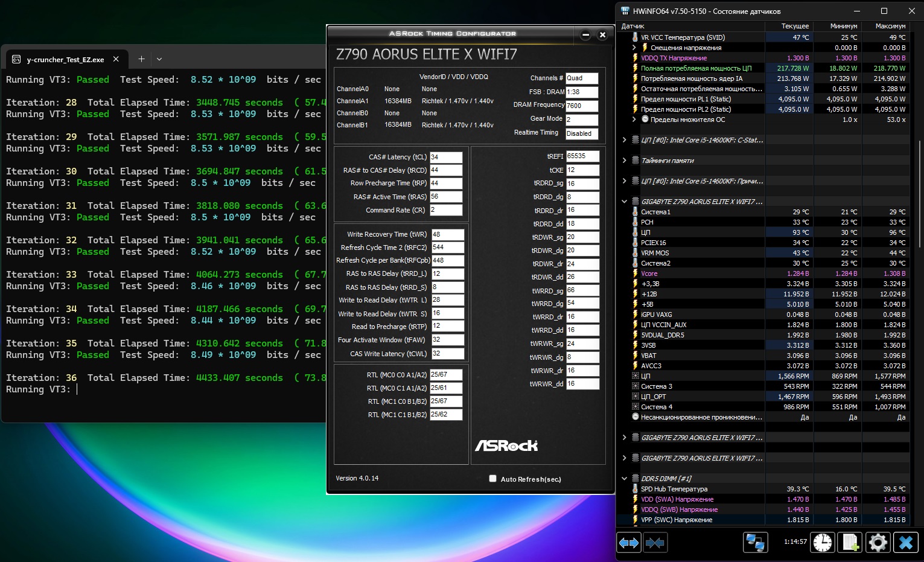Image resolution: width=924 pixels, height=562 pixels.
Task: Click the lightning icon beside AVCC3
Action: click(635, 366)
